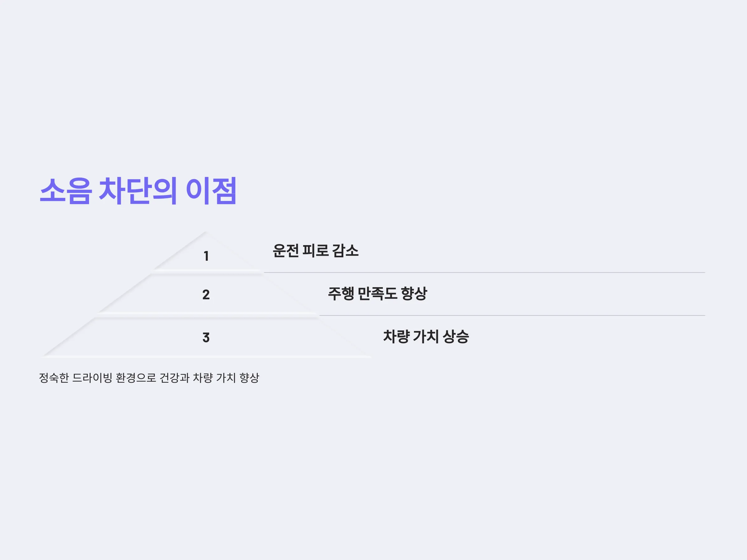Click the base edge of the pyramid's bottom tier
The image size is (747, 560).
(206, 357)
